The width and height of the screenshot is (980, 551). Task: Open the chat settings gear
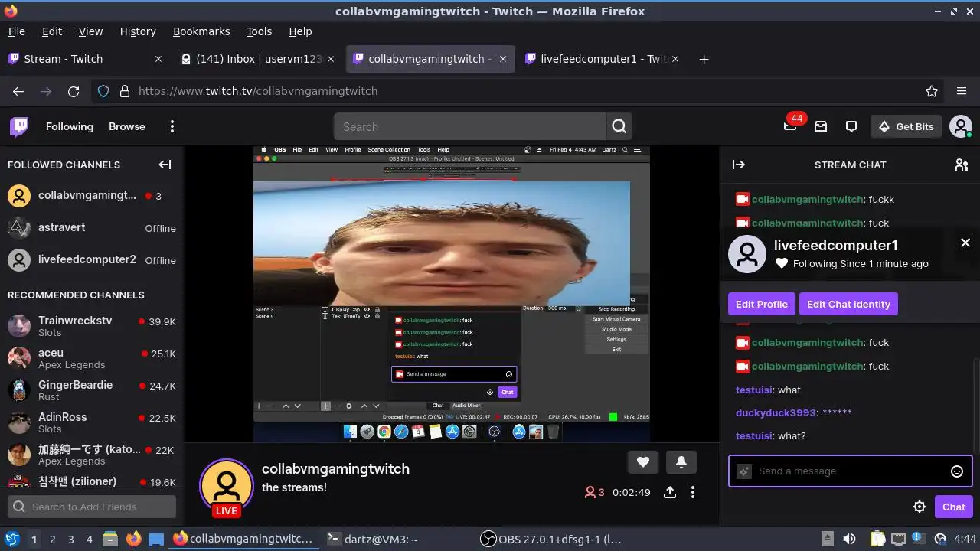pyautogui.click(x=920, y=507)
